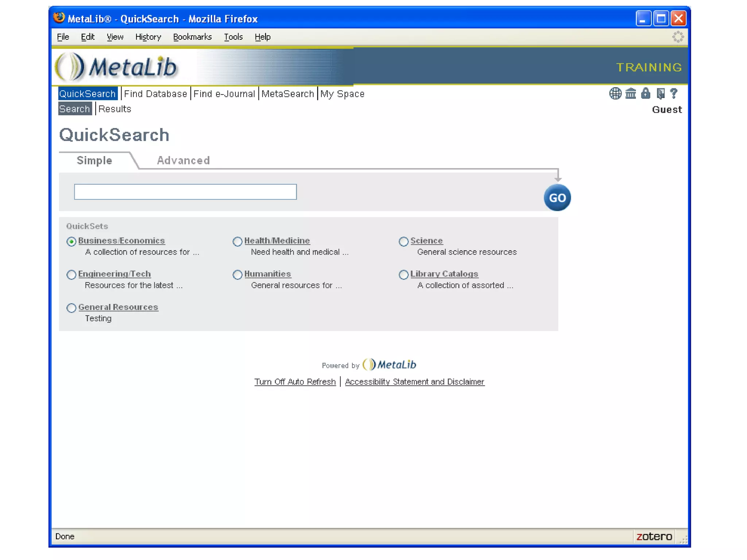Viewport: 747px width, 560px height.
Task: Go to Find e-Journal section
Action: [224, 94]
